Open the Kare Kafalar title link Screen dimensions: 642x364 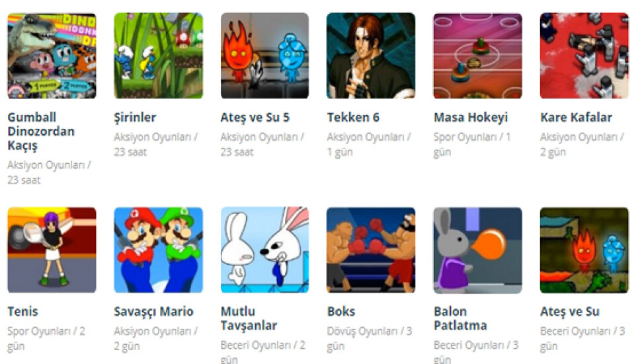[x=577, y=118]
